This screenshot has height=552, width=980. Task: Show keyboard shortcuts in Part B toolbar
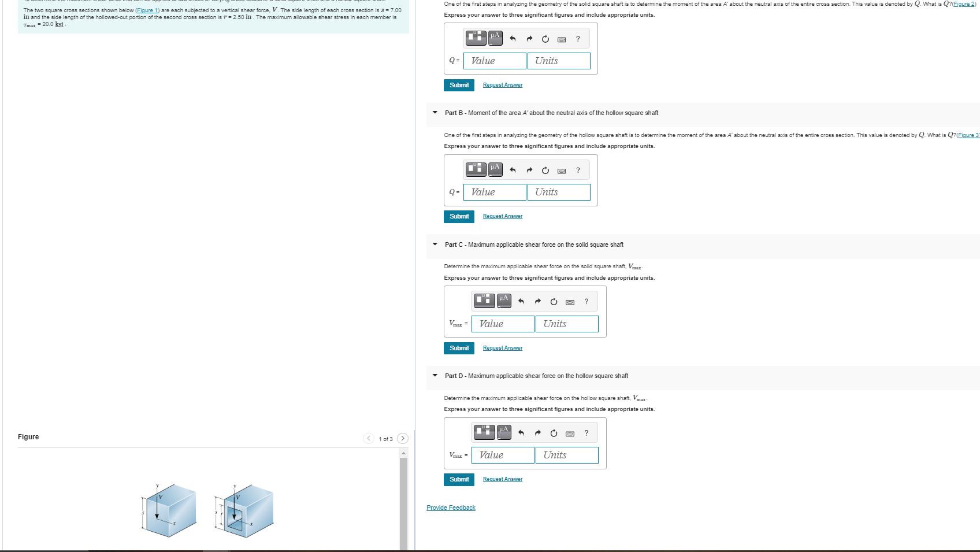[562, 171]
